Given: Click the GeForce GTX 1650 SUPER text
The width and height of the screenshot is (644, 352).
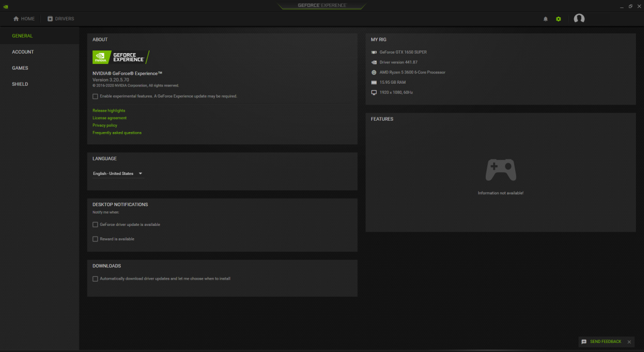Looking at the screenshot, I should (403, 52).
